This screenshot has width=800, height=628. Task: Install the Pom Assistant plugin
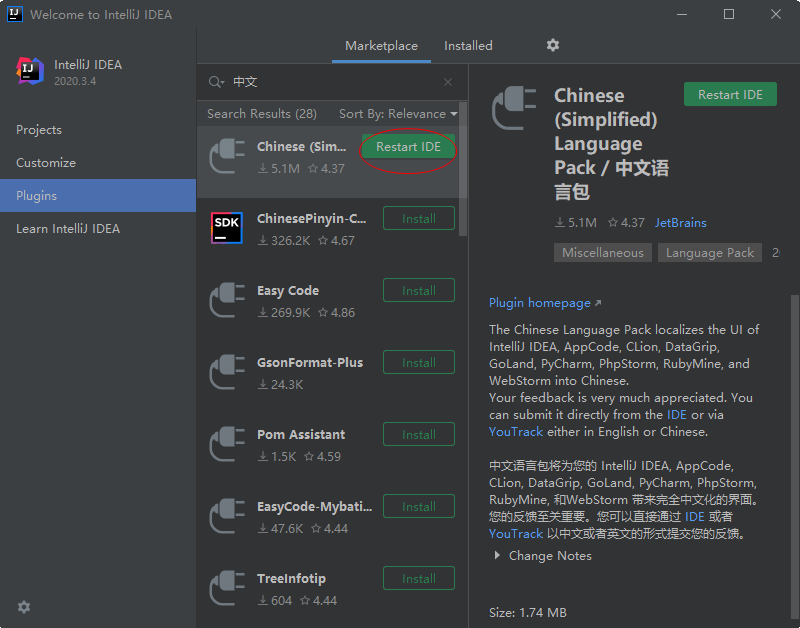pos(419,435)
